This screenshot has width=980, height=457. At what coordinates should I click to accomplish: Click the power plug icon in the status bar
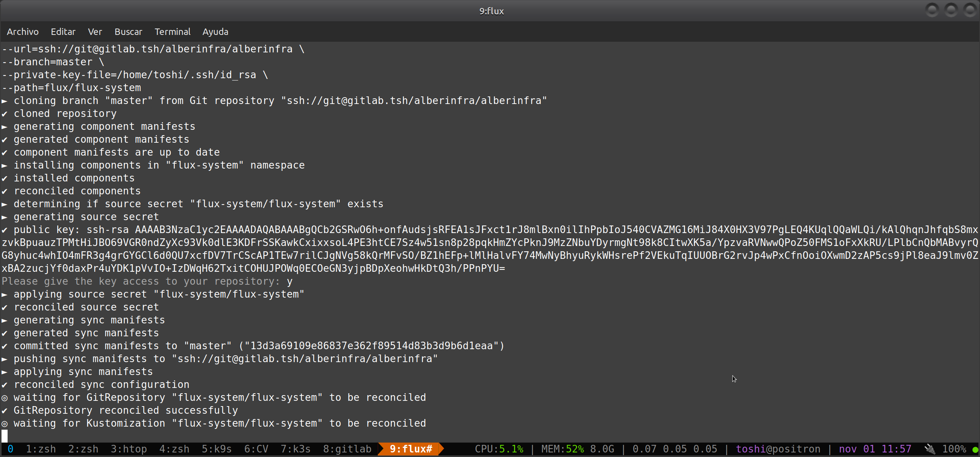[930, 449]
